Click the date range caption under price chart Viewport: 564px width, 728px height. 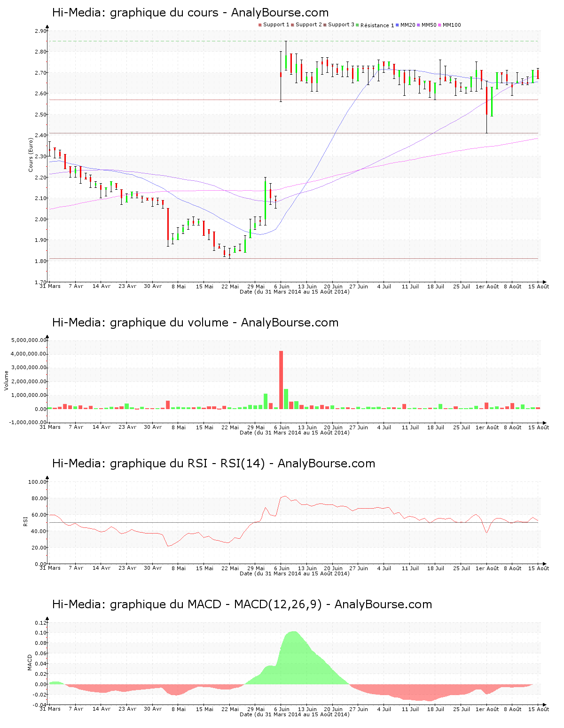pos(295,292)
